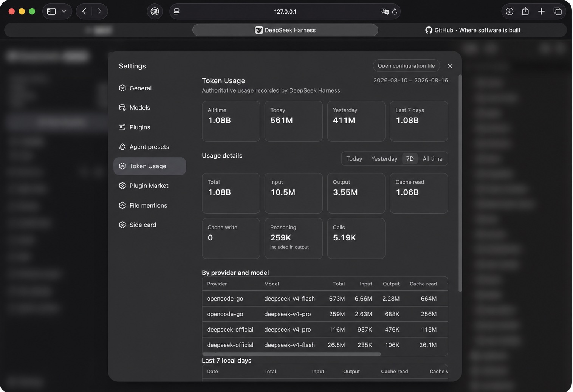Click the Yesterday 411M summary card

(356, 121)
